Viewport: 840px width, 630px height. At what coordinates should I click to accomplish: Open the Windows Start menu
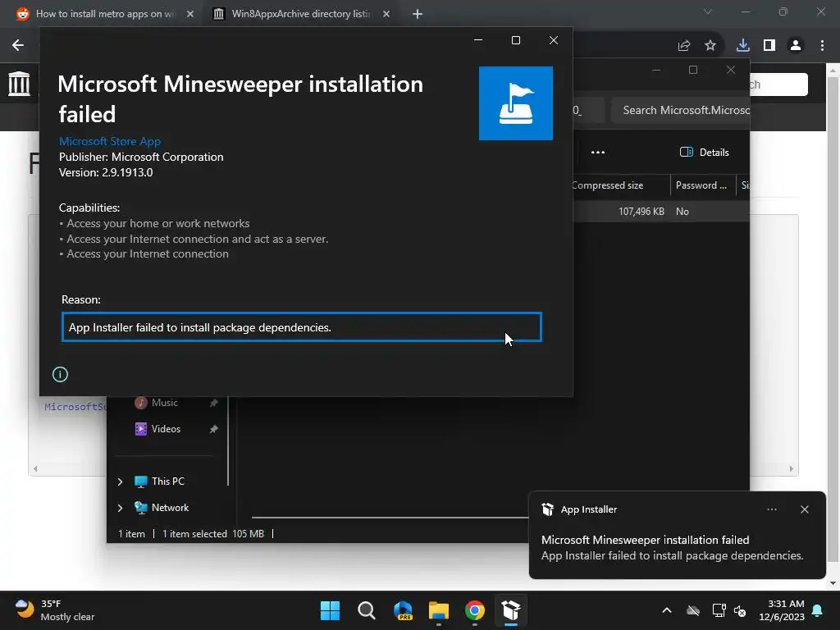click(x=330, y=610)
